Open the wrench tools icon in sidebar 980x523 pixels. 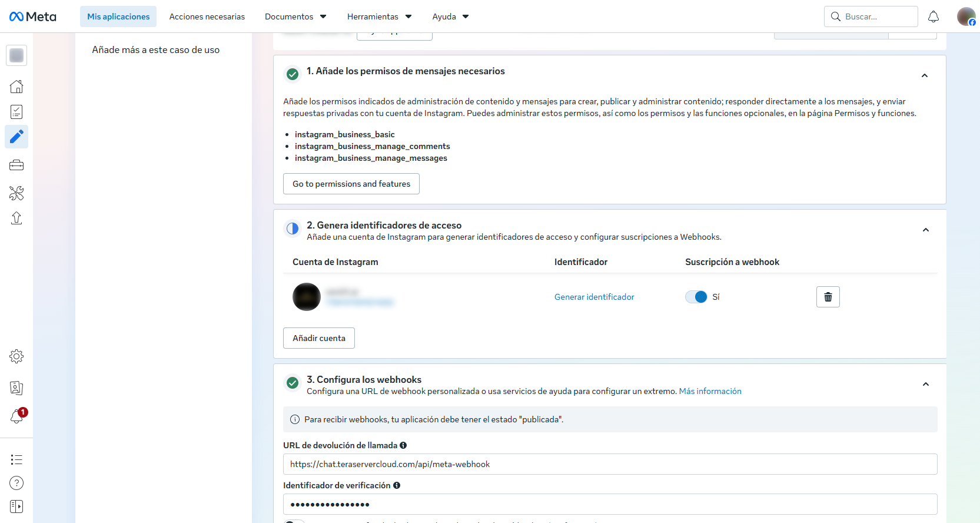coord(16,193)
